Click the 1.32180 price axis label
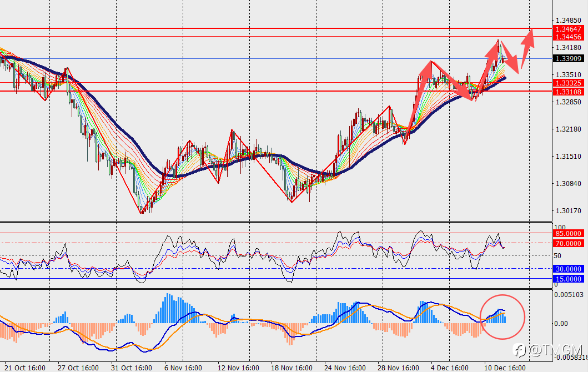Viewport: 588px width, 372px height. 569,129
